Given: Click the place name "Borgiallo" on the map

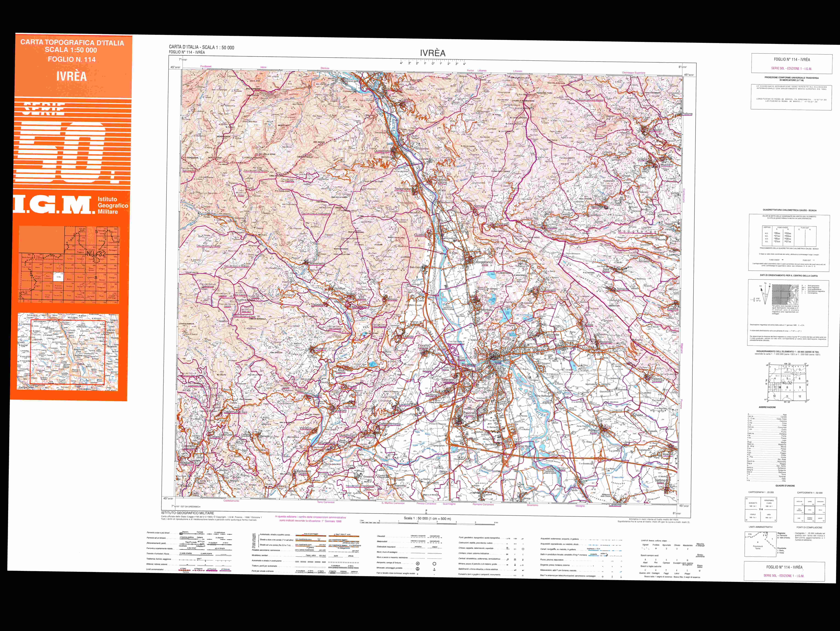Looking at the screenshot, I should coord(187,463).
